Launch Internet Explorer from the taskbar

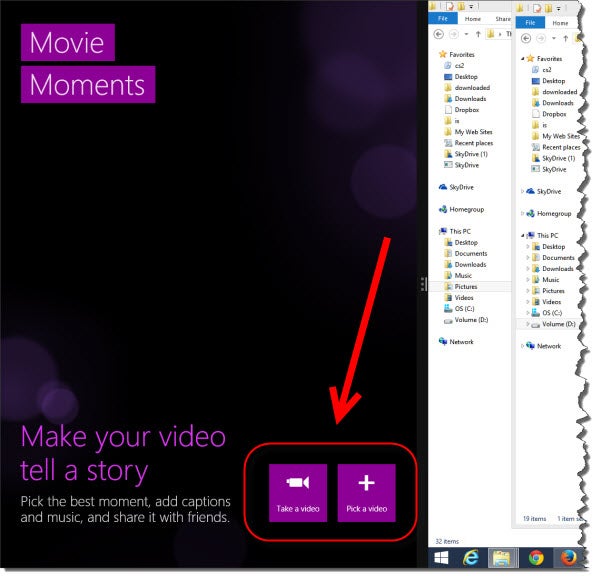(x=471, y=556)
